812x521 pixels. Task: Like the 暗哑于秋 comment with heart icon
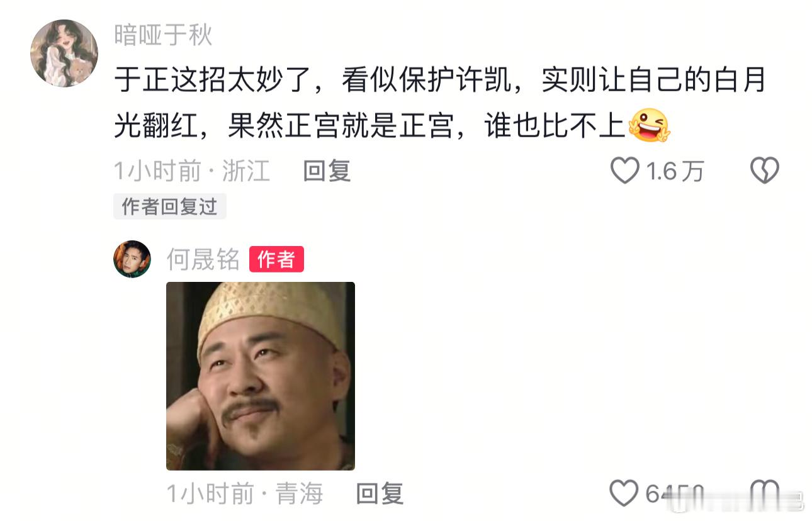(625, 171)
